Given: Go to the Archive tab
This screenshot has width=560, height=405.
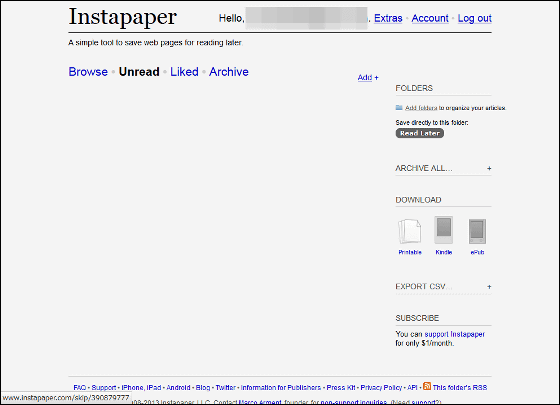Looking at the screenshot, I should (229, 72).
